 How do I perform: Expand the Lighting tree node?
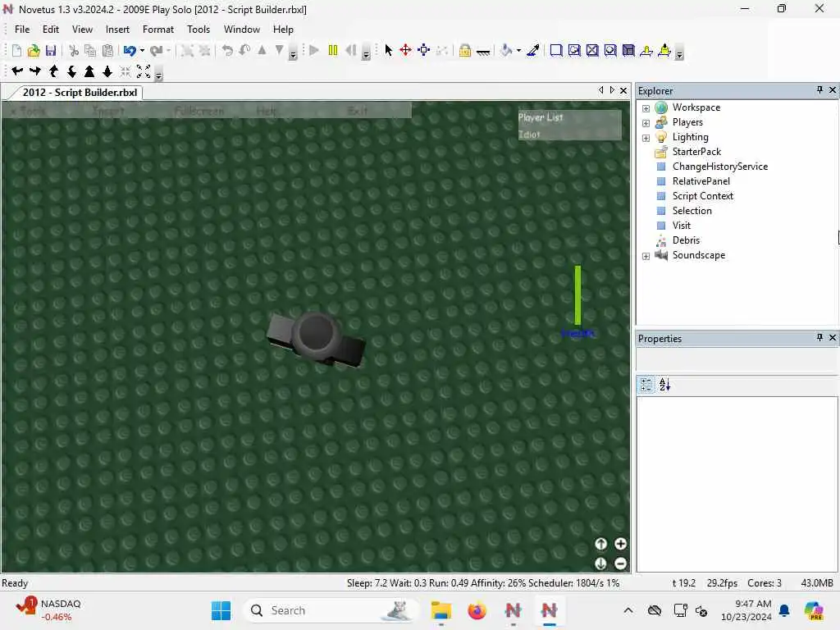(x=646, y=138)
